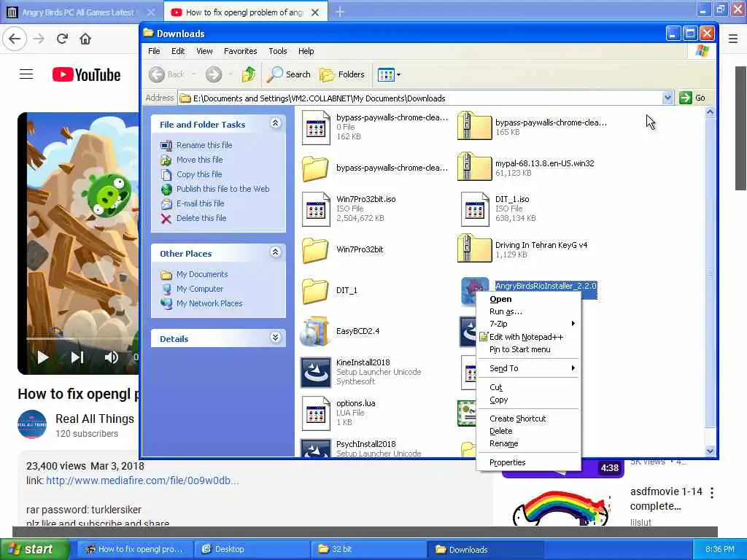
Task: Collapse the File and Folder Tasks panel
Action: [275, 123]
